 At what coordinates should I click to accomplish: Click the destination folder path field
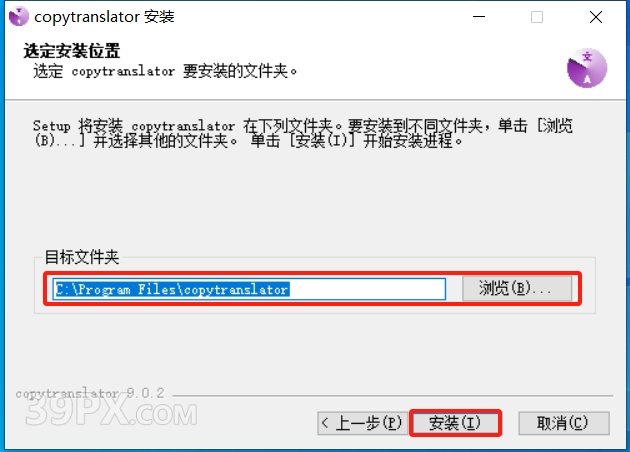(x=249, y=289)
